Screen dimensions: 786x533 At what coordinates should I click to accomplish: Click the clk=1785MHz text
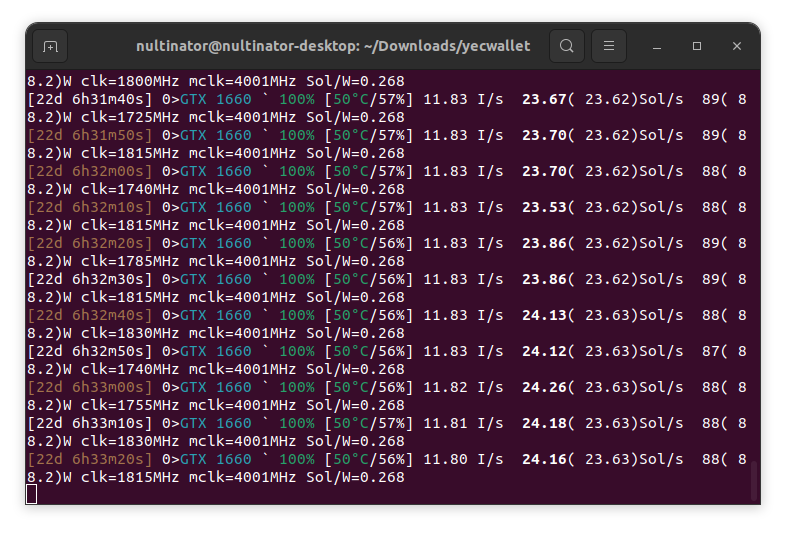coord(130,261)
